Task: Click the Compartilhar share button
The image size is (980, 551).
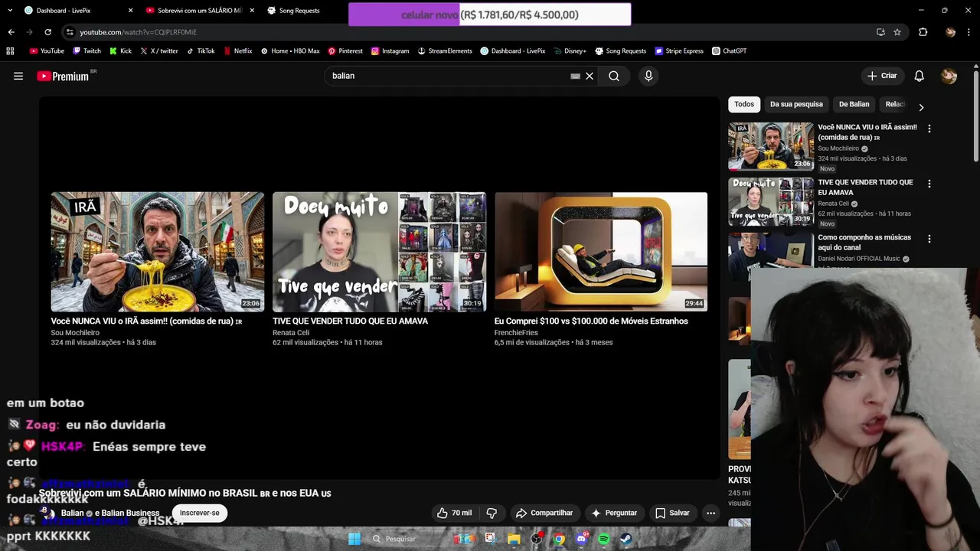Action: (x=544, y=513)
